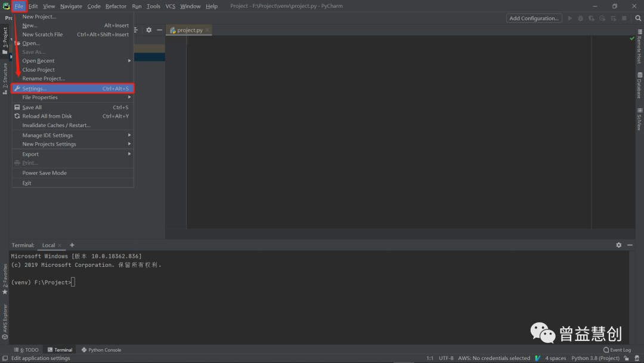Click the Add Configuration... button
Screen dimensions: 644x363
[534, 19]
